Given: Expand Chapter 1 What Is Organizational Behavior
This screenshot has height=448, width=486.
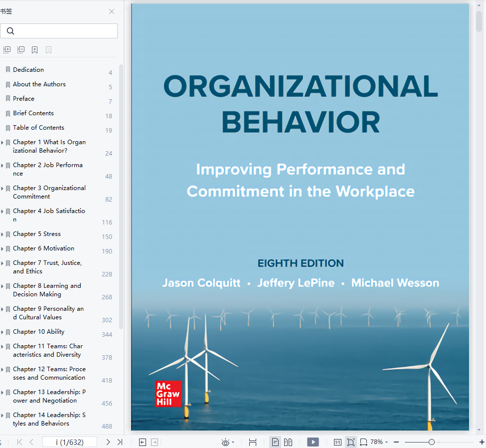Looking at the screenshot, I should point(2,142).
